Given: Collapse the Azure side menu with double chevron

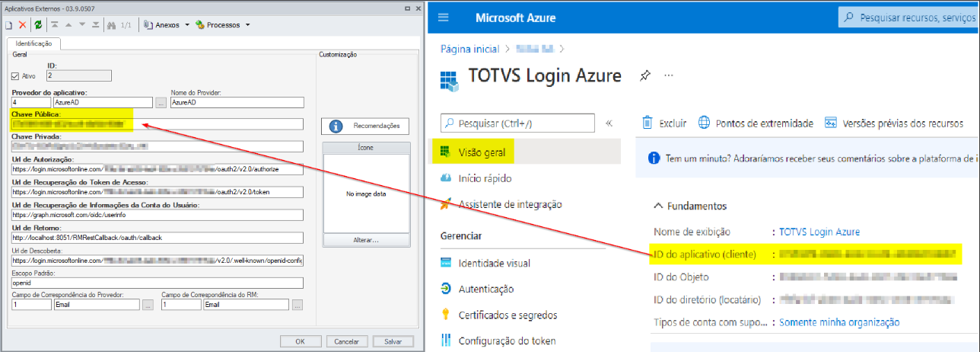Looking at the screenshot, I should click(609, 123).
